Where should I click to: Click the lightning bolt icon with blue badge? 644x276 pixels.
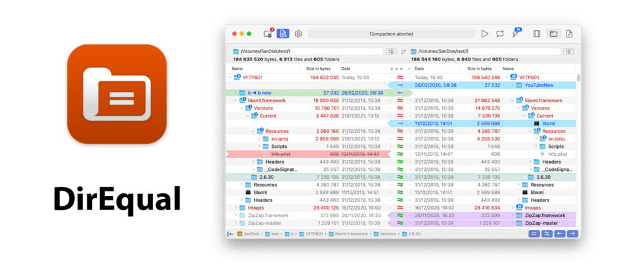[515, 34]
